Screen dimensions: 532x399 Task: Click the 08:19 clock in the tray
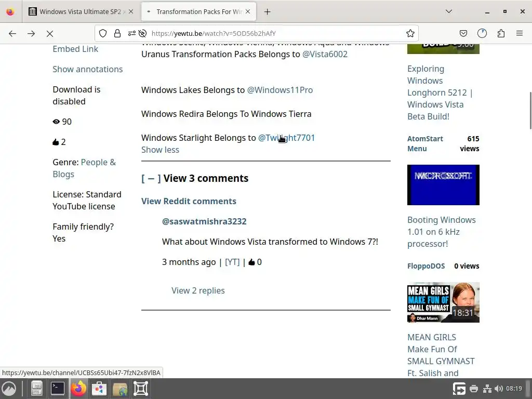514,389
